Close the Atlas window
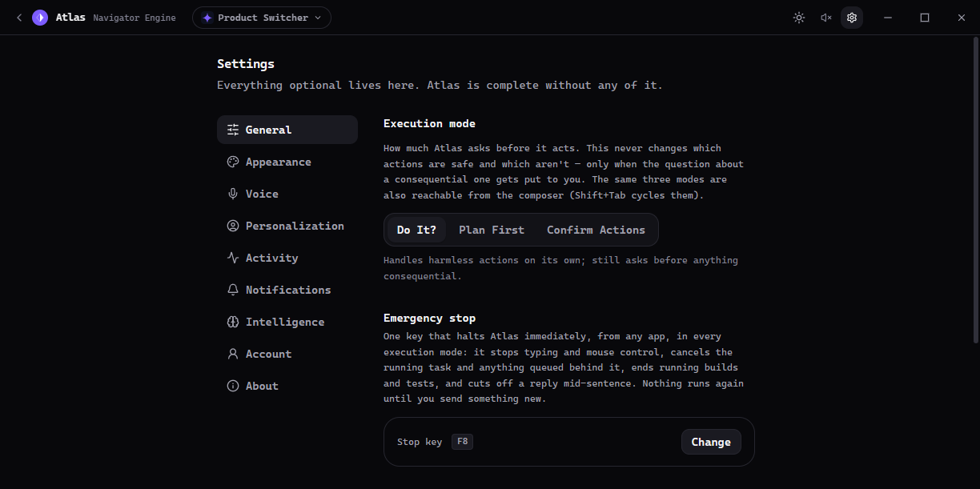The width and height of the screenshot is (980, 489). coord(962,18)
